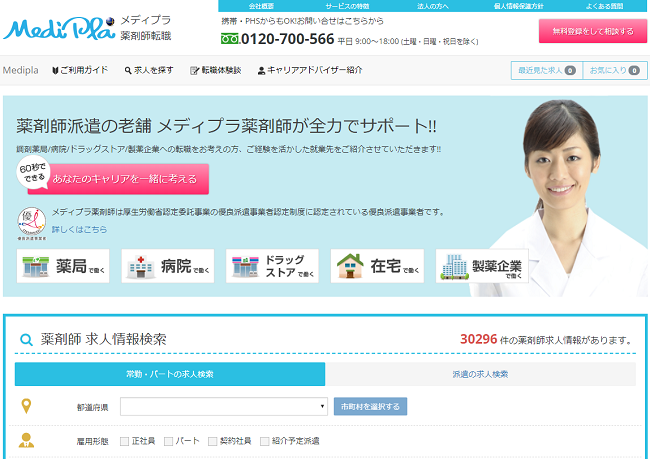Select the 常勤・パートの求人検索 tab
Viewport: 650px width, 459px height.
170,374
